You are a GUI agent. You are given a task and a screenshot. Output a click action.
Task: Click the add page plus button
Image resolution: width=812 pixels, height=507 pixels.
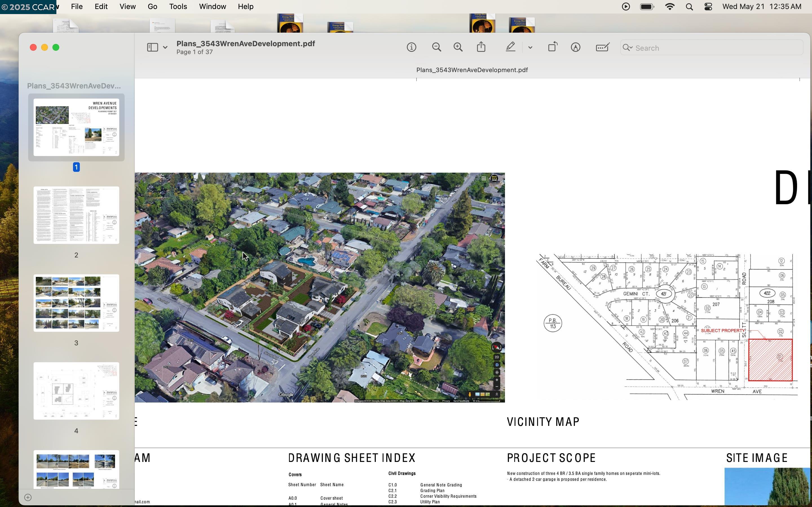point(28,497)
